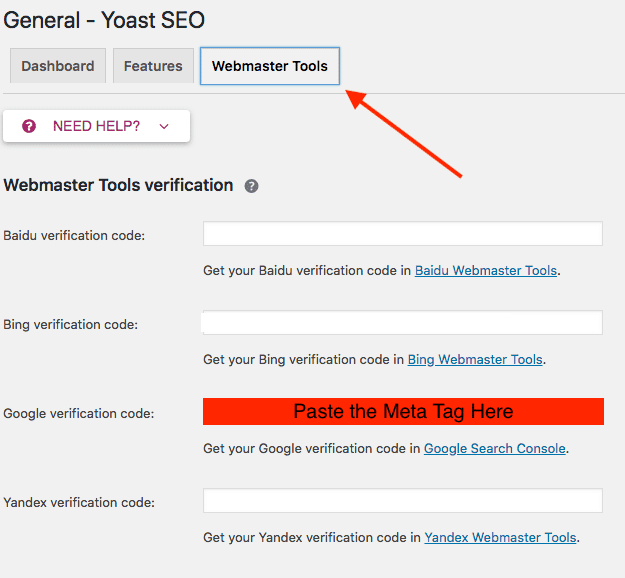Click the General - Yoast SEO page title

tap(104, 20)
